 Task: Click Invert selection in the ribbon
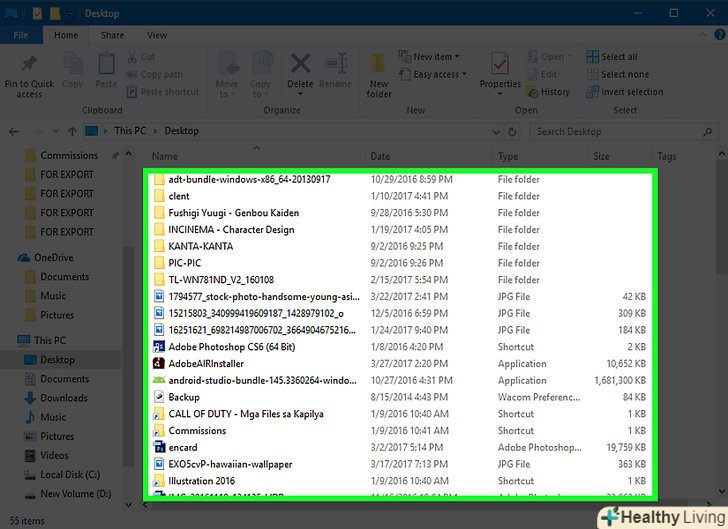(630, 92)
